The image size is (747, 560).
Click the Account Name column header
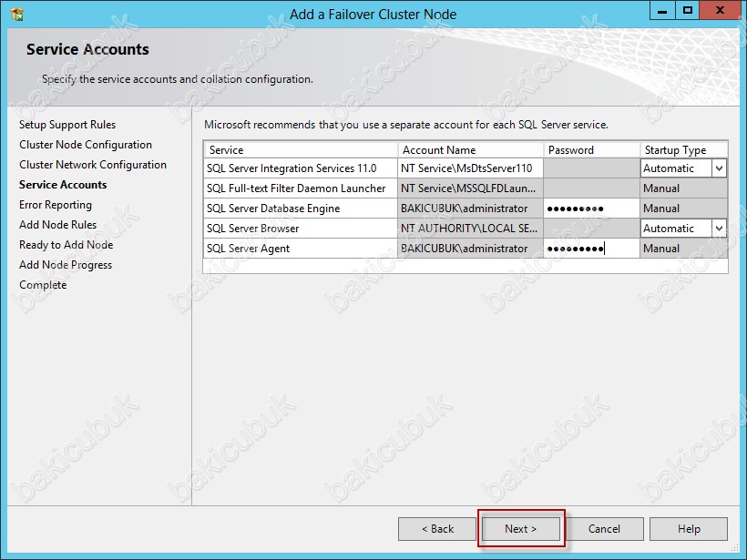point(471,150)
